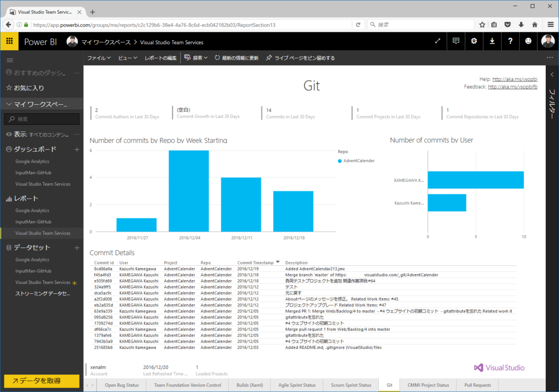The image size is (559, 392).
Task: Click the sidebar 検索 search field
Action: pyautogui.click(x=41, y=119)
